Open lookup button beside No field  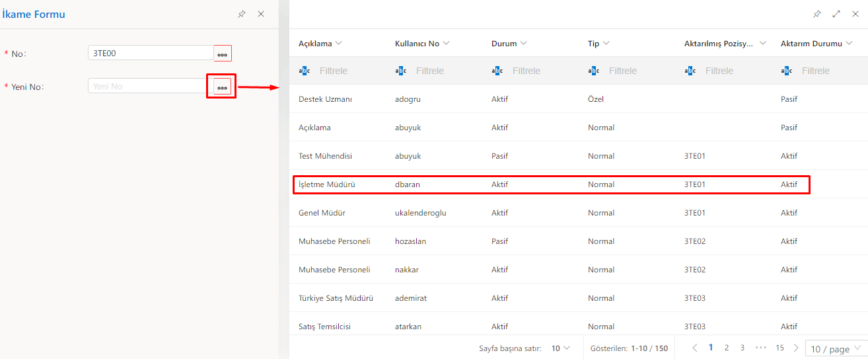[x=223, y=54]
